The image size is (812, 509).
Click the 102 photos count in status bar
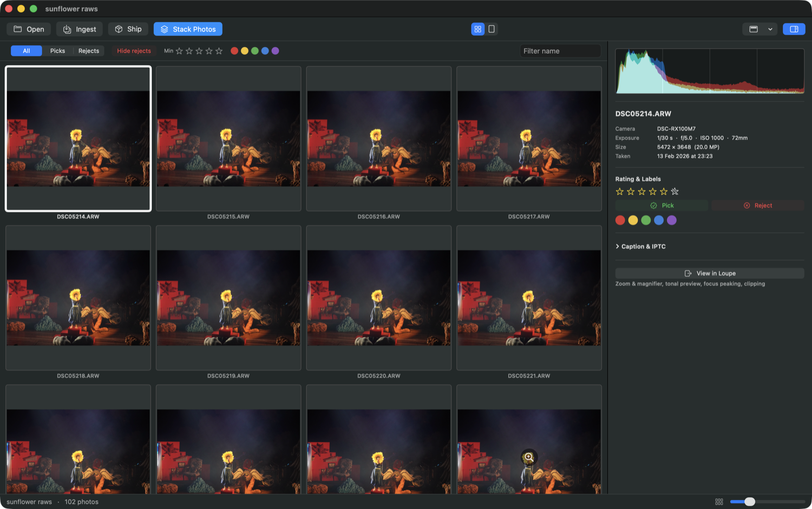82,502
